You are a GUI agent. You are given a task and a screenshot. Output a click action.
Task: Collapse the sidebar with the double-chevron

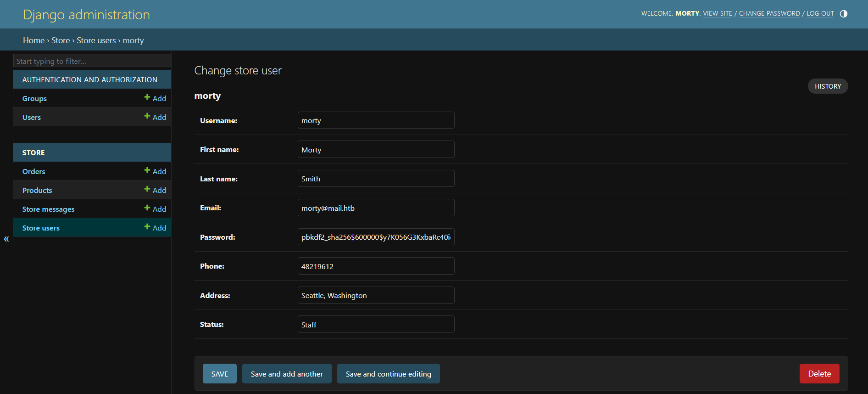(x=6, y=239)
